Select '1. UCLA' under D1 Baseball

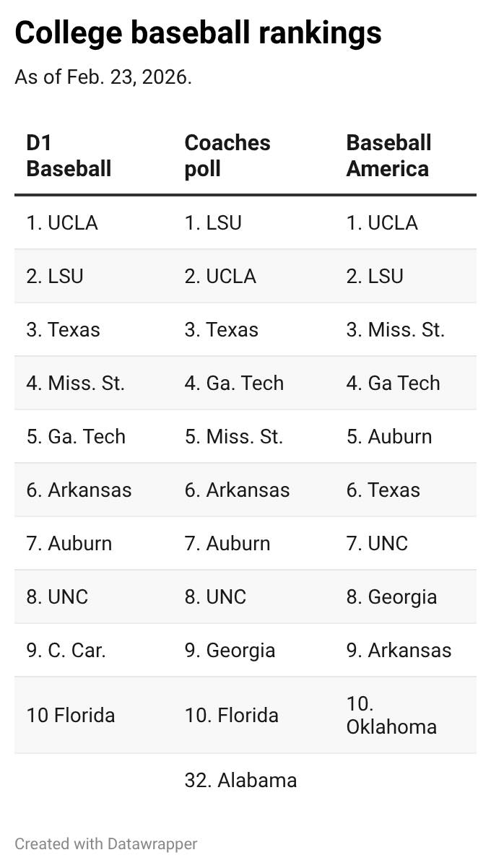point(62,222)
